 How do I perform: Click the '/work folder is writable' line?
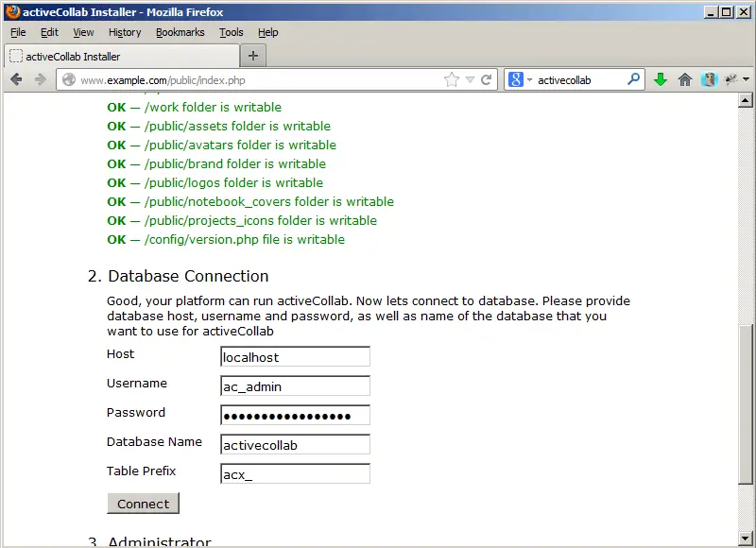195,107
